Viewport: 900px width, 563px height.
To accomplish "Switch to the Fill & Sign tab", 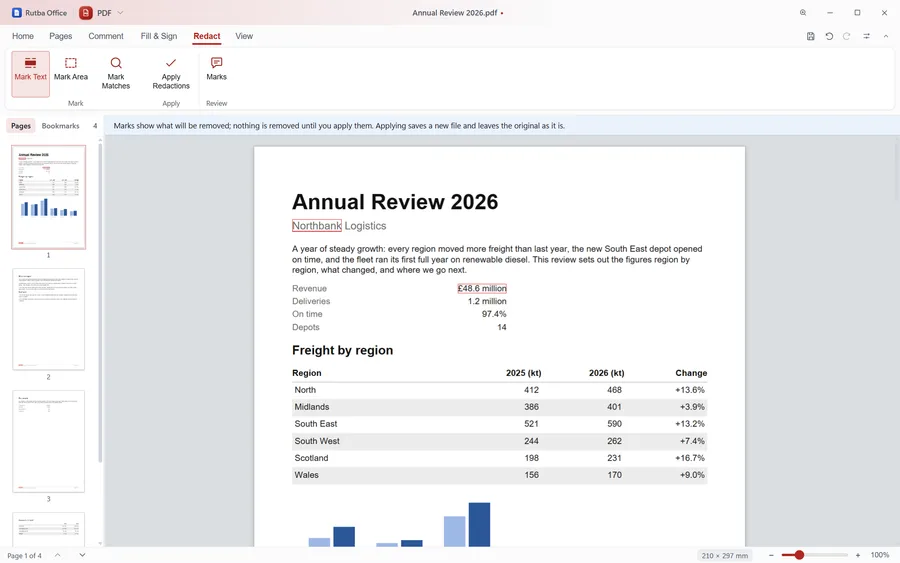I will [159, 36].
